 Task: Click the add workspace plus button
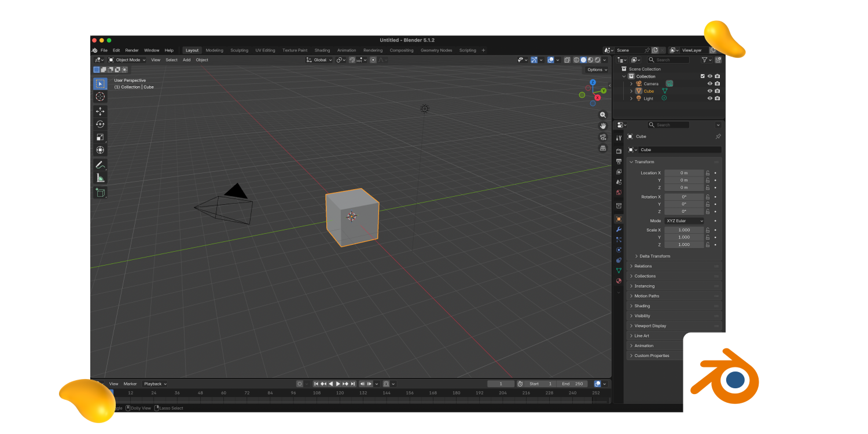(484, 50)
